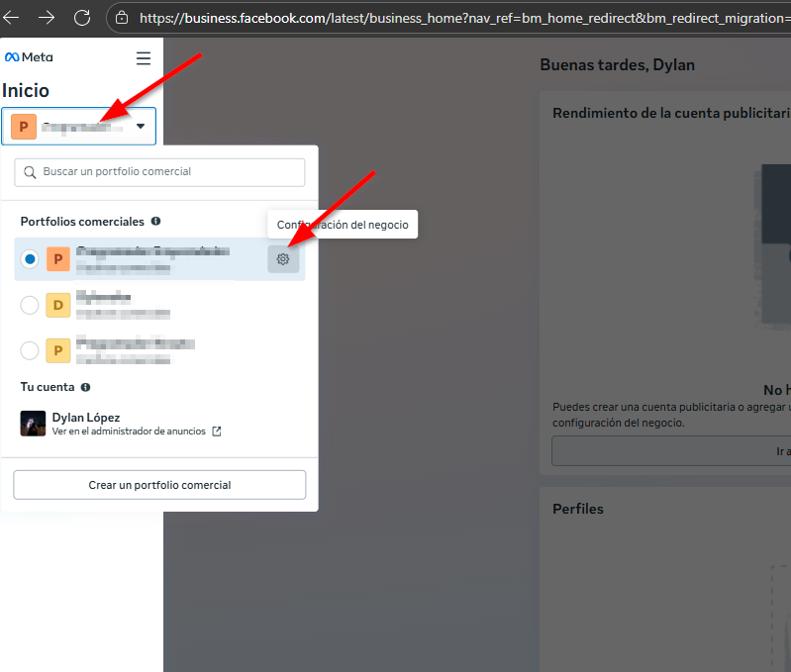Reload the page with the refresh icon
The height and width of the screenshot is (672, 791).
click(82, 18)
